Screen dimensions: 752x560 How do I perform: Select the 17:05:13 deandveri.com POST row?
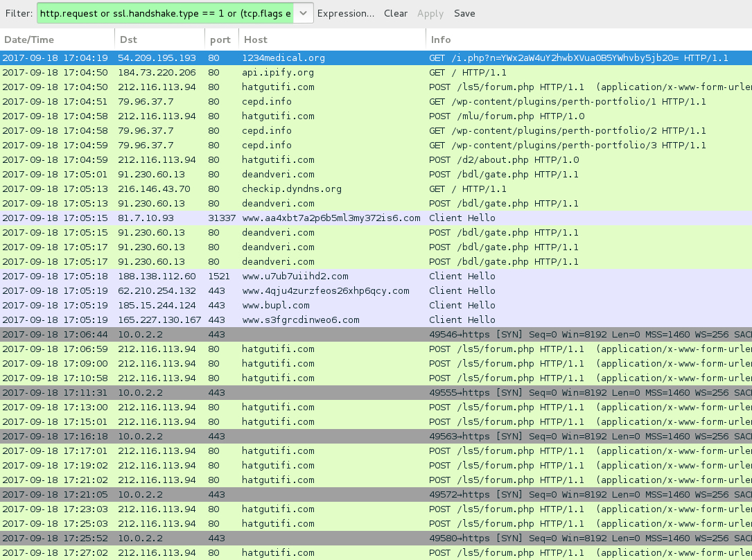pyautogui.click(x=376, y=203)
